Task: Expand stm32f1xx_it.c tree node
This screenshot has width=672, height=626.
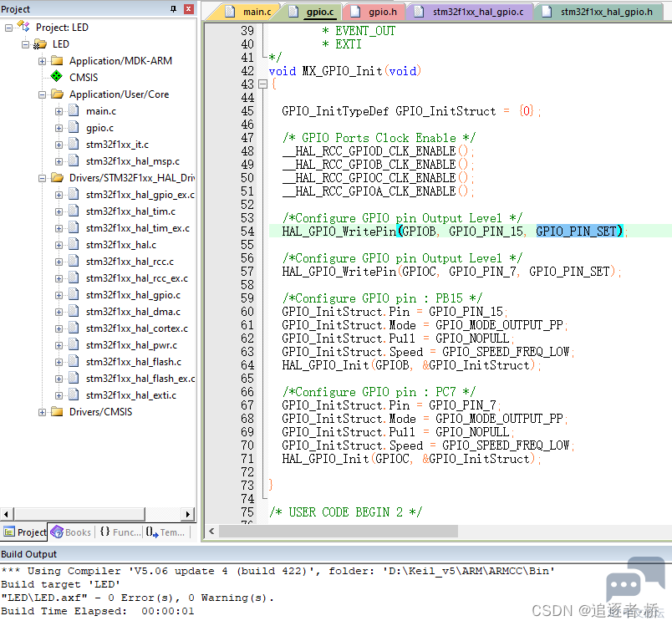Action: pos(59,145)
